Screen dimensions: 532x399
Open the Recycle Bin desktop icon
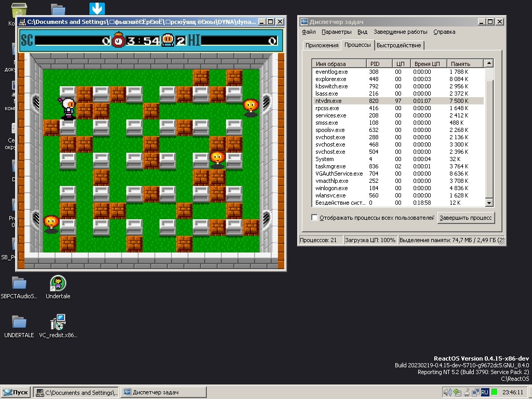tap(19, 9)
